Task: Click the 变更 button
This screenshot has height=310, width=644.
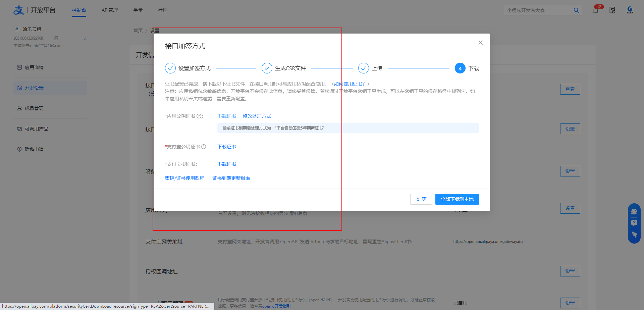Action: 421,199
